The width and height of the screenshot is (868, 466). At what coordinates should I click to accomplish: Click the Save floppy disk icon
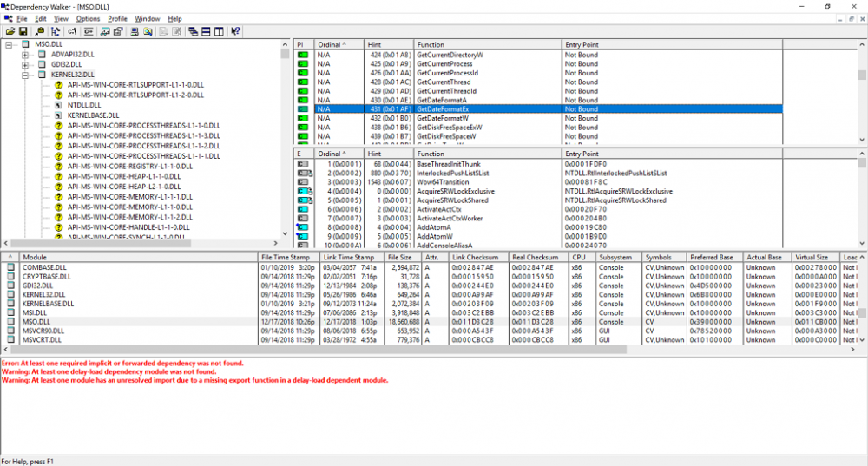[23, 31]
